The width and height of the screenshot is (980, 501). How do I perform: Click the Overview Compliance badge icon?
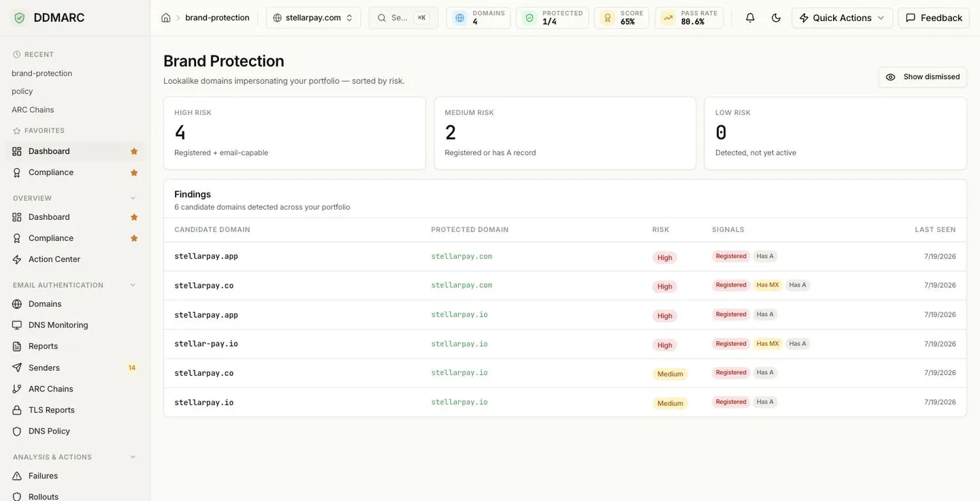[x=17, y=238]
